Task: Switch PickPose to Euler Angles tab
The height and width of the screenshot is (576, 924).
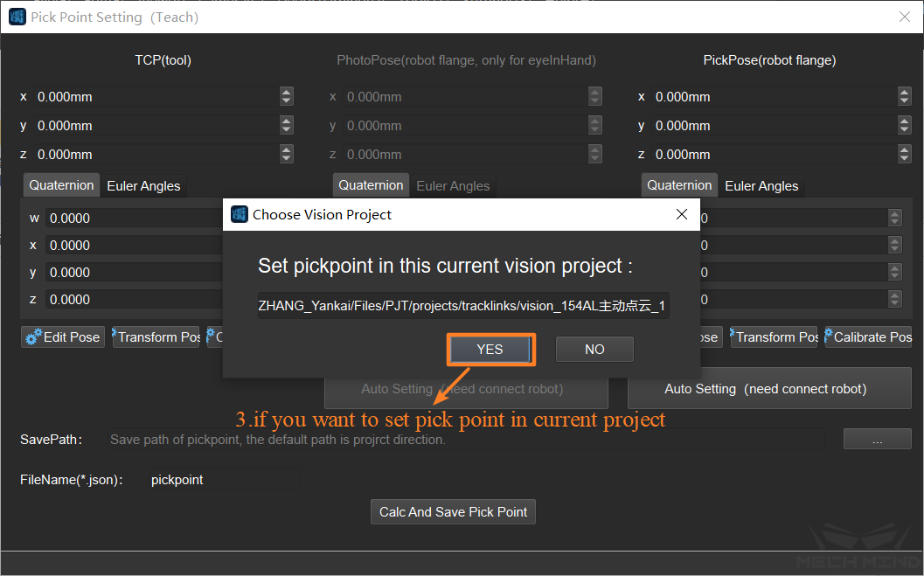Action: tap(761, 186)
